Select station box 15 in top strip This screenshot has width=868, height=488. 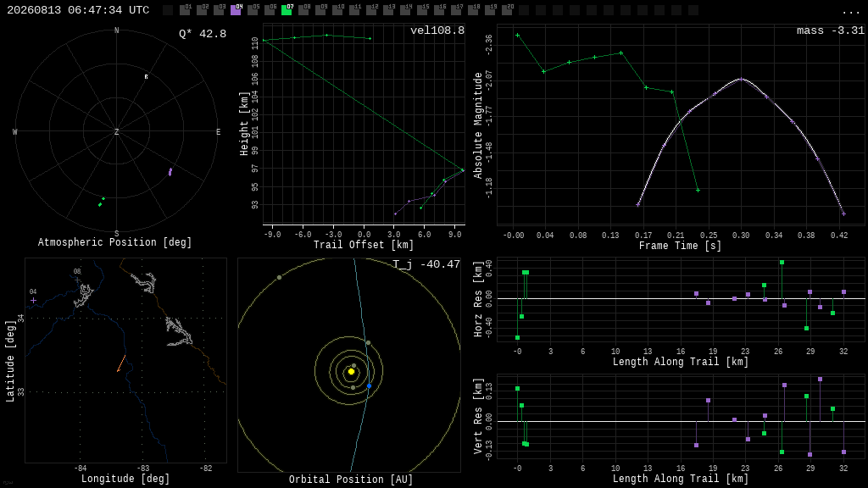[422, 10]
